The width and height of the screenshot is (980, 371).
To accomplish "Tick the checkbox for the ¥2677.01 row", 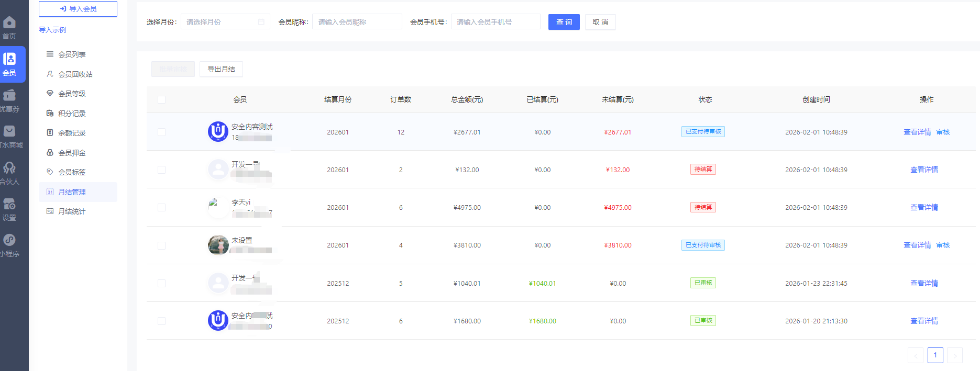I will (x=161, y=132).
